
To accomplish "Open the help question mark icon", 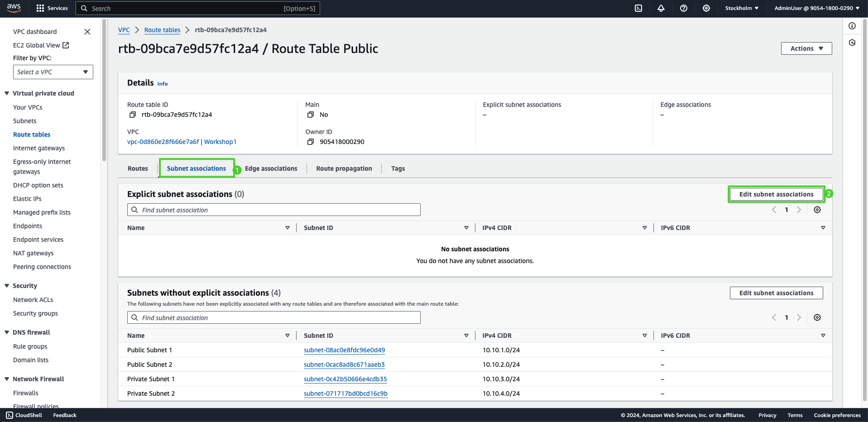I will pos(684,8).
